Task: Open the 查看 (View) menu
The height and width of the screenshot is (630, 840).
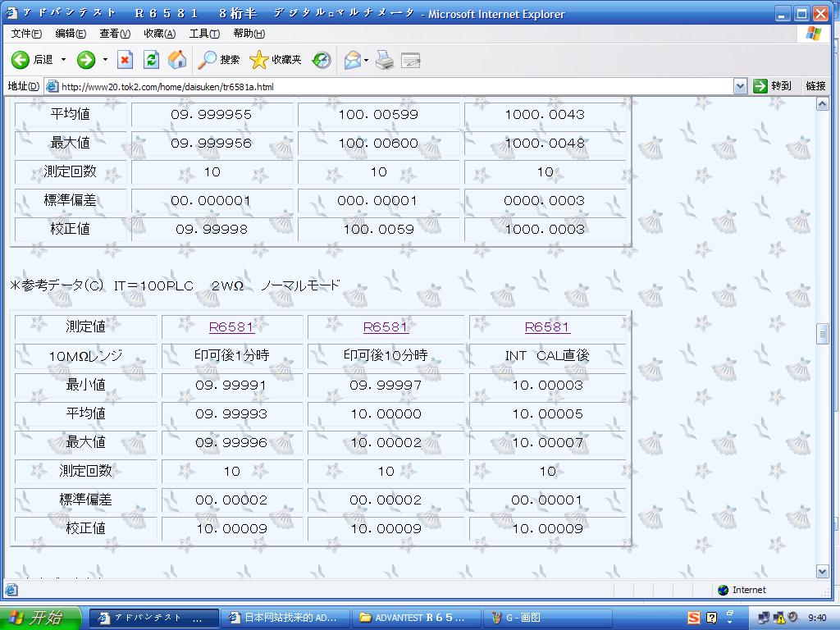Action: [115, 34]
